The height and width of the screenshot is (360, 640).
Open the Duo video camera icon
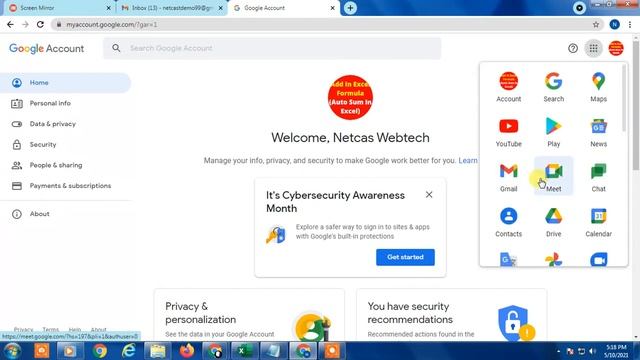point(598,260)
